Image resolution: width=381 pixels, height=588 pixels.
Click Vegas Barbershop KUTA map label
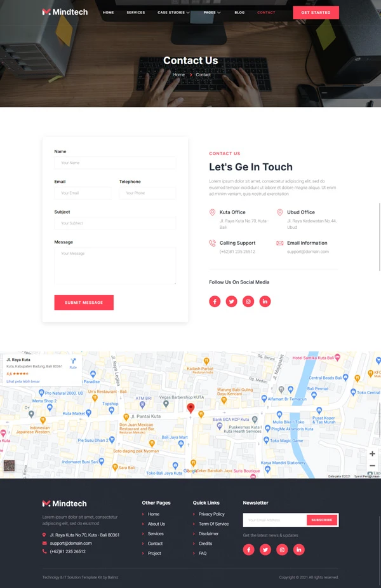[182, 397]
